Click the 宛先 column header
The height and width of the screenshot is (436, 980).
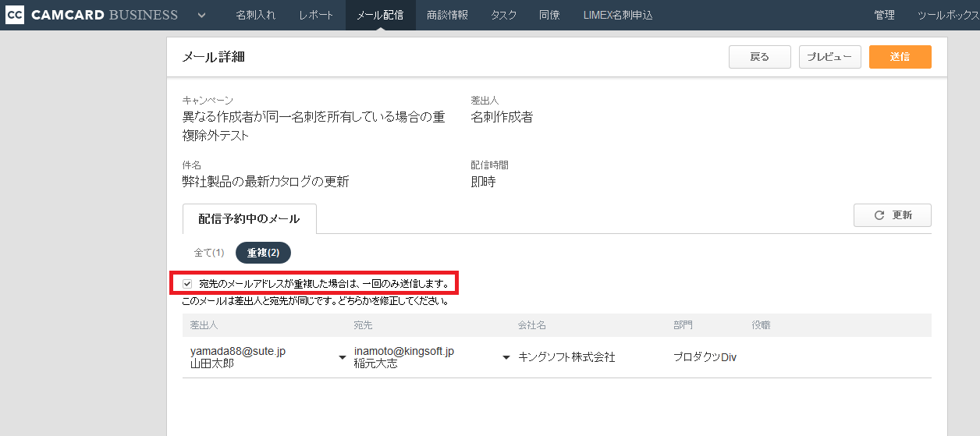pyautogui.click(x=364, y=325)
